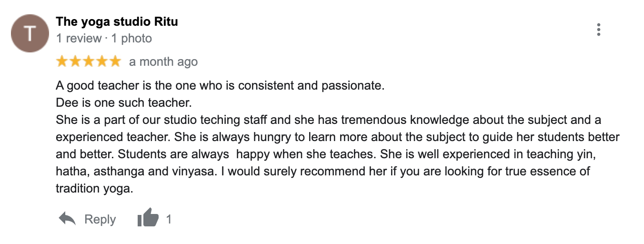Click the "1 review" count text
This screenshot has width=644, height=244.
[79, 38]
